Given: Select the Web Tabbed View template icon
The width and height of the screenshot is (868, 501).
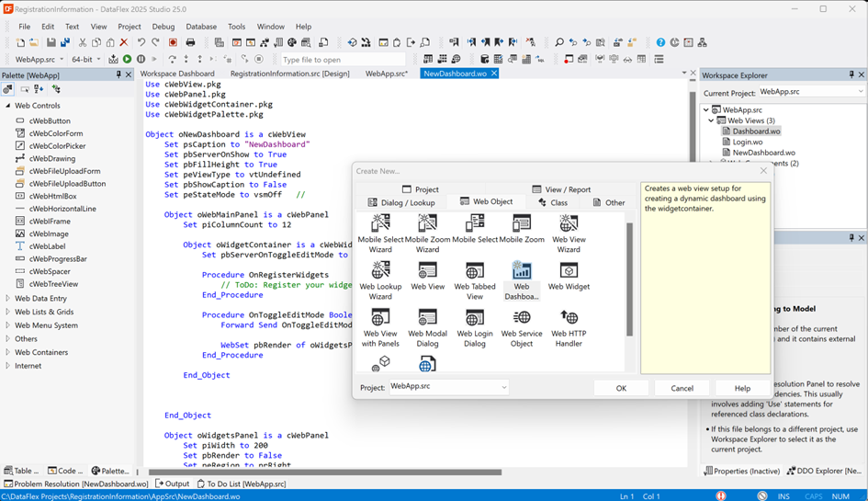Looking at the screenshot, I should (x=474, y=280).
